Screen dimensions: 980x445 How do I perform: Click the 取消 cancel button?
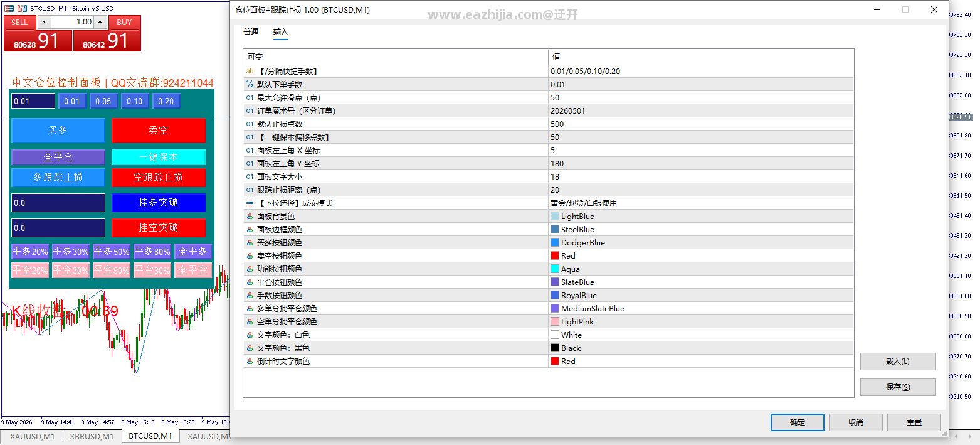click(856, 422)
